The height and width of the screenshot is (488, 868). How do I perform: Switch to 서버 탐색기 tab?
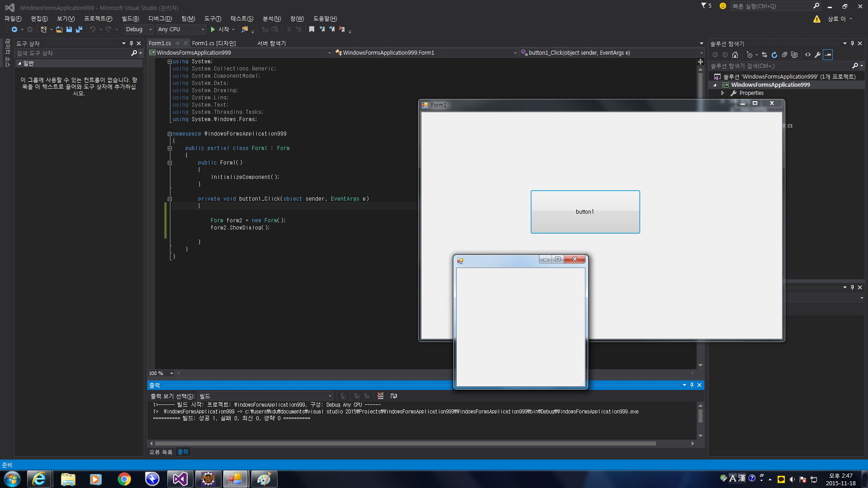271,43
